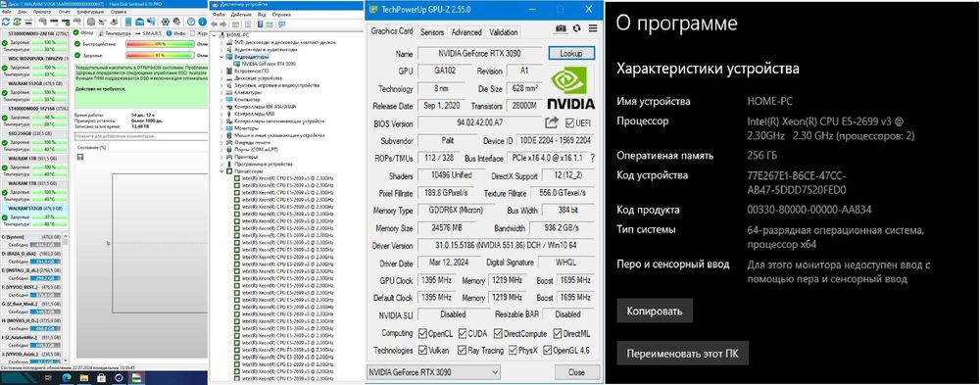The image size is (980, 385).
Task: Open the gear configuration icon in Hard Disk Sentinel
Action: click(x=165, y=22)
